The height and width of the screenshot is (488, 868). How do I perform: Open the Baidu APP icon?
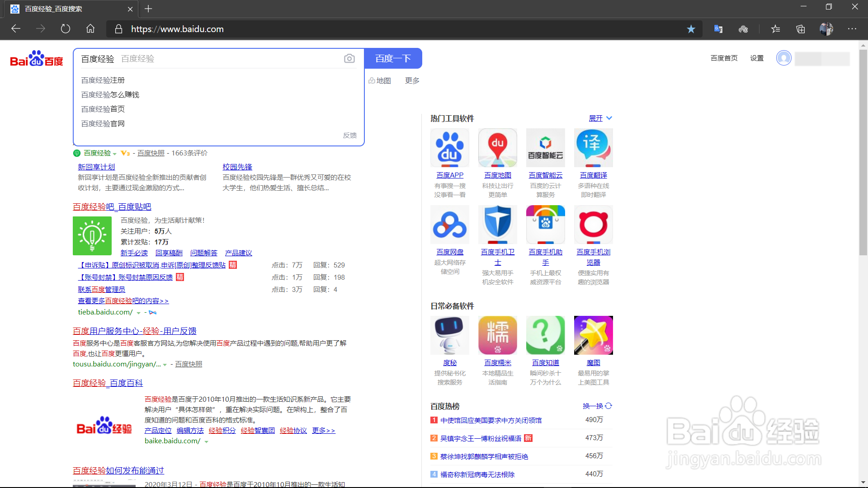(x=449, y=148)
